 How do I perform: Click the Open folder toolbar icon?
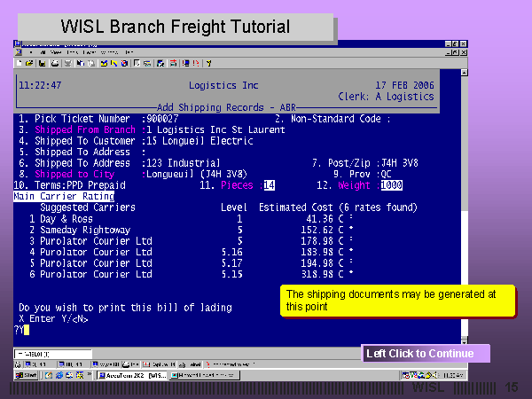click(30, 63)
